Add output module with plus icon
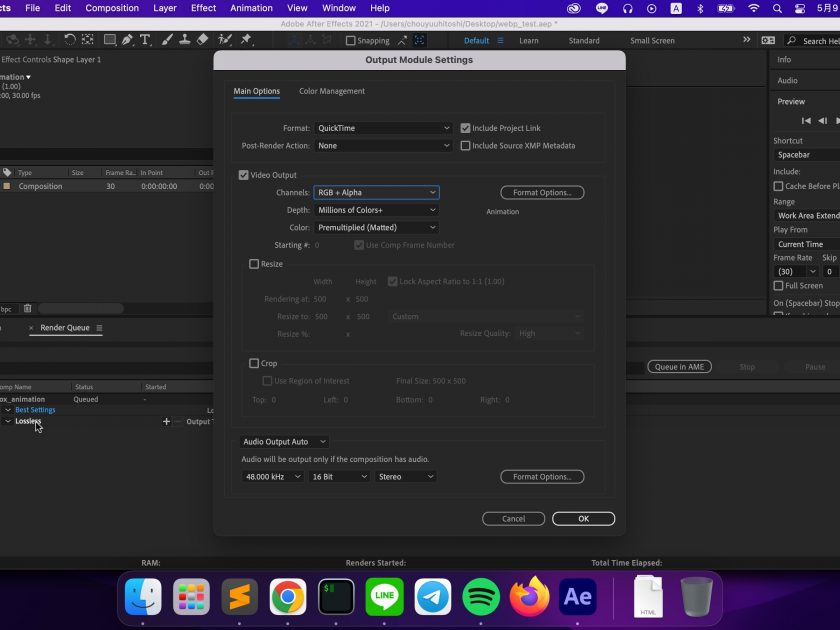The image size is (840, 630). coord(167,421)
